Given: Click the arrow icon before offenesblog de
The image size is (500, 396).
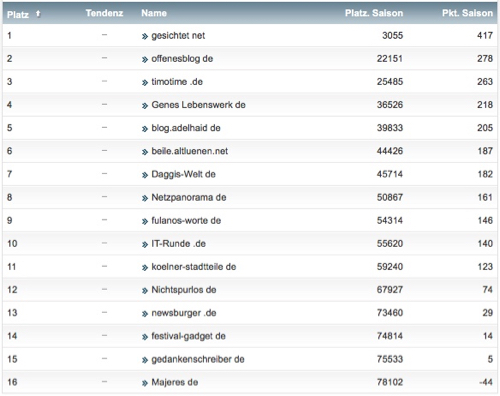Looking at the screenshot, I should click(145, 60).
